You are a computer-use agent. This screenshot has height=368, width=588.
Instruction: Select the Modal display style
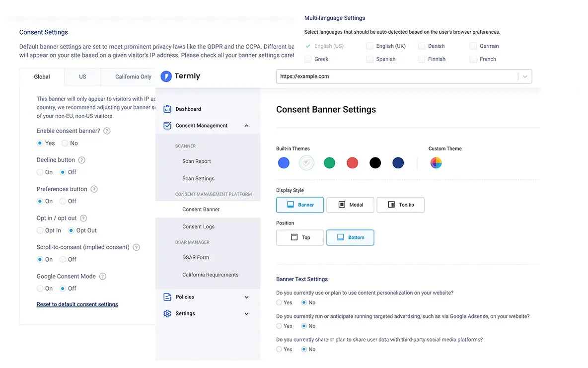[x=350, y=205]
